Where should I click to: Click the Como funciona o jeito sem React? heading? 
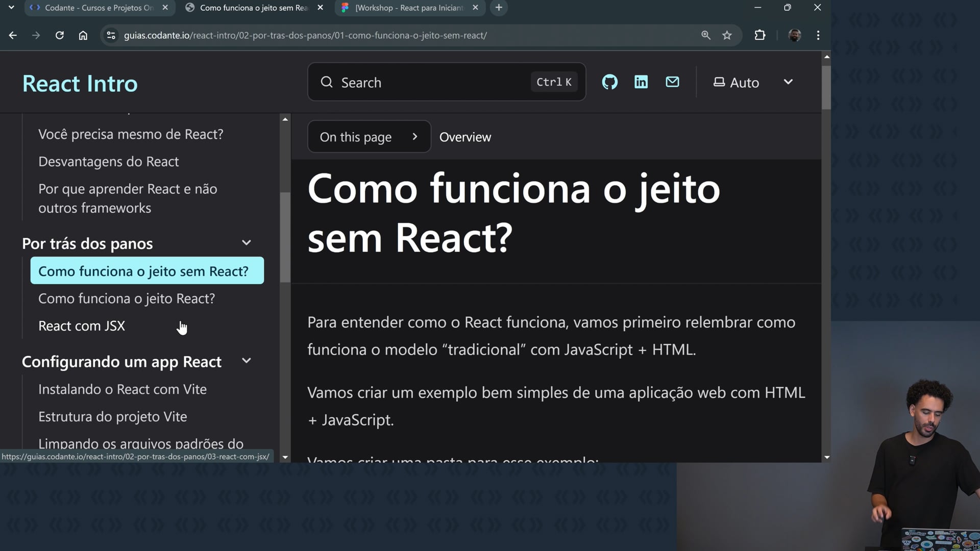click(x=513, y=213)
